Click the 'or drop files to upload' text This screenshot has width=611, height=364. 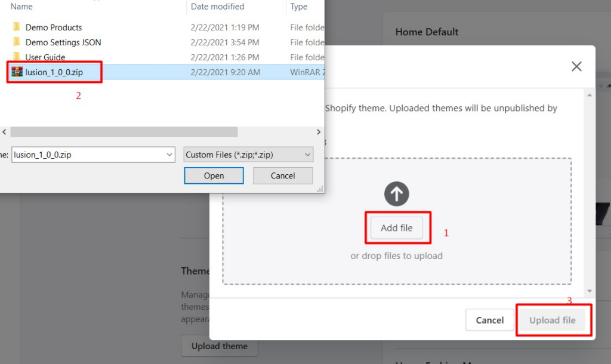pyautogui.click(x=396, y=255)
